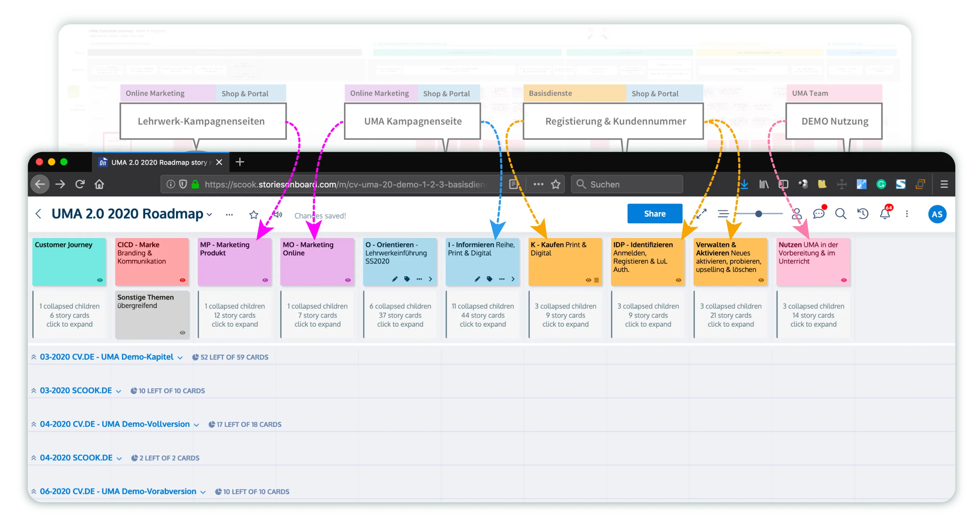The width and height of the screenshot is (980, 526).
Task: Bookmark page with the URL bar star
Action: (x=556, y=184)
